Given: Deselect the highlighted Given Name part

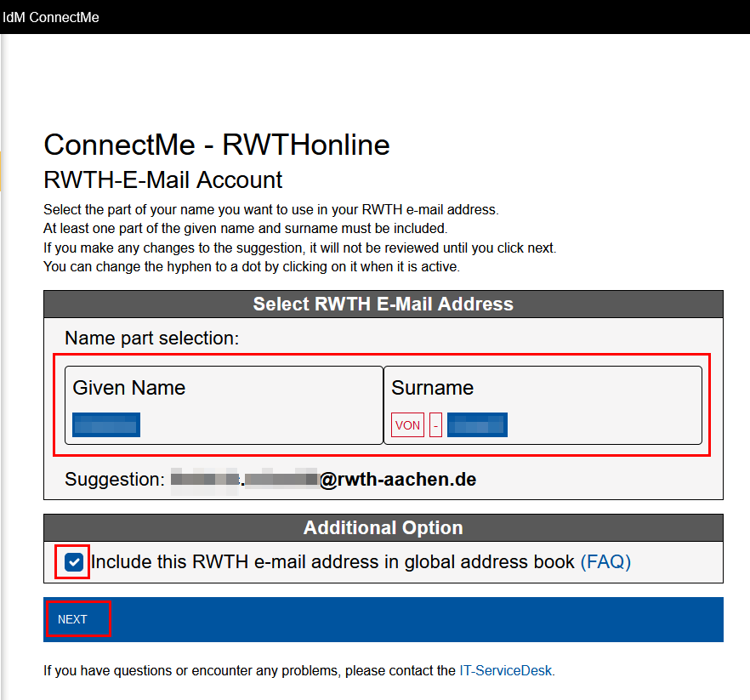Looking at the screenshot, I should pos(105,424).
